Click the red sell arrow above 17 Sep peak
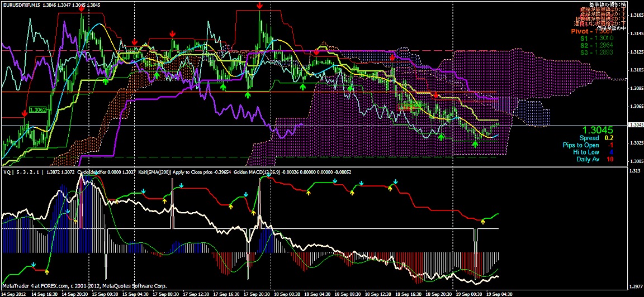This screenshot has width=644, height=297. [x=261, y=5]
